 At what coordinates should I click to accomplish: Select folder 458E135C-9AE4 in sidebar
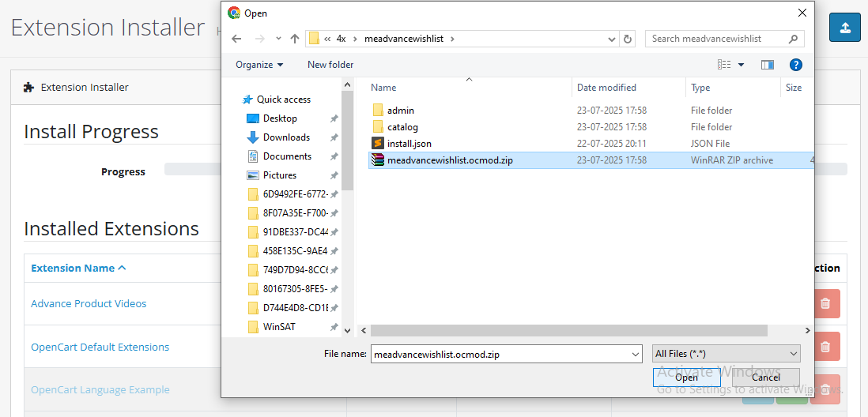point(296,250)
